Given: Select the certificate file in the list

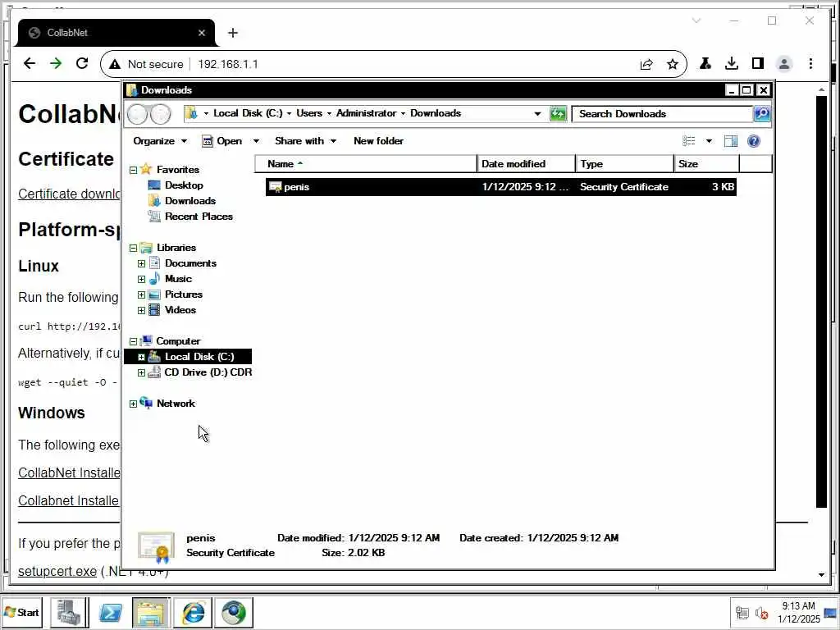Looking at the screenshot, I should (501, 187).
